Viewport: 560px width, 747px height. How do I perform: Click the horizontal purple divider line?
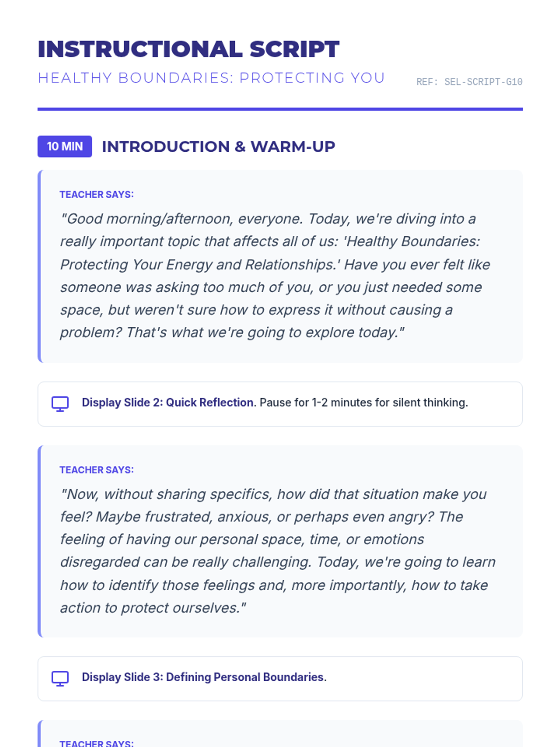280,109
